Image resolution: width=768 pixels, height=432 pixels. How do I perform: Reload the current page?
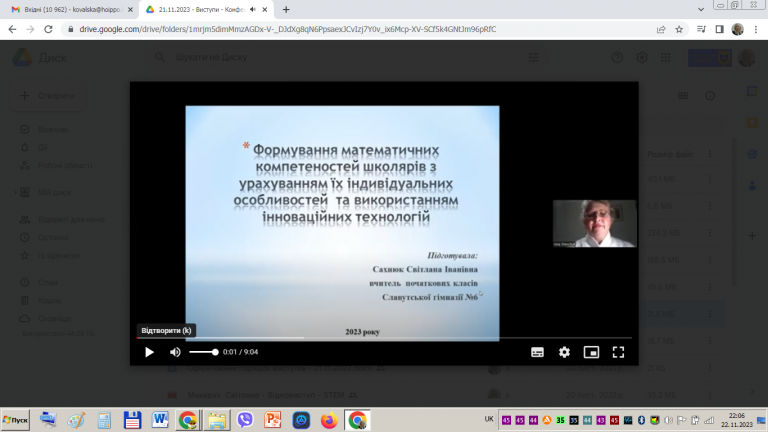(48, 29)
